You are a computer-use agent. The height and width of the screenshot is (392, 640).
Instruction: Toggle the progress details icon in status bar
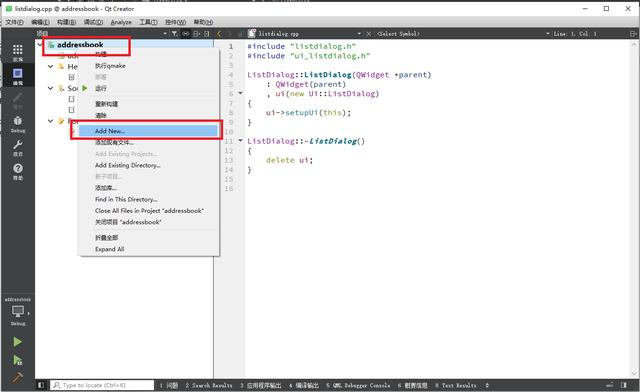[610, 385]
